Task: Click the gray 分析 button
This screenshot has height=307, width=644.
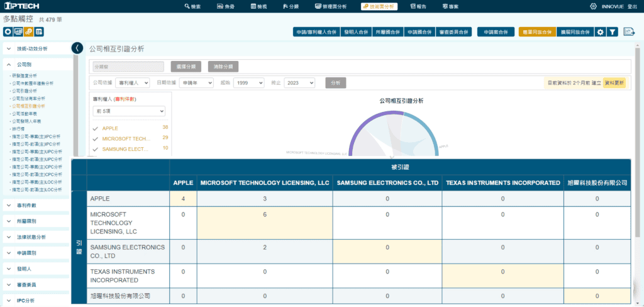Action: [x=335, y=82]
